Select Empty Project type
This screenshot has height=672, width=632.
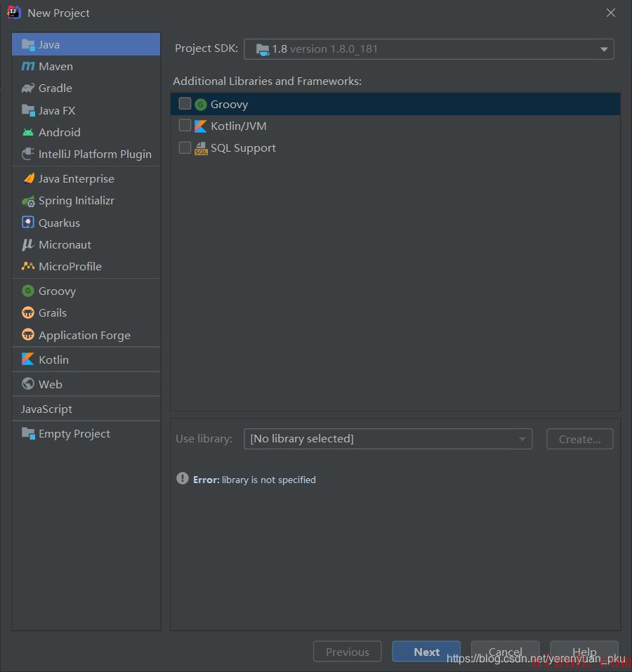pos(86,434)
